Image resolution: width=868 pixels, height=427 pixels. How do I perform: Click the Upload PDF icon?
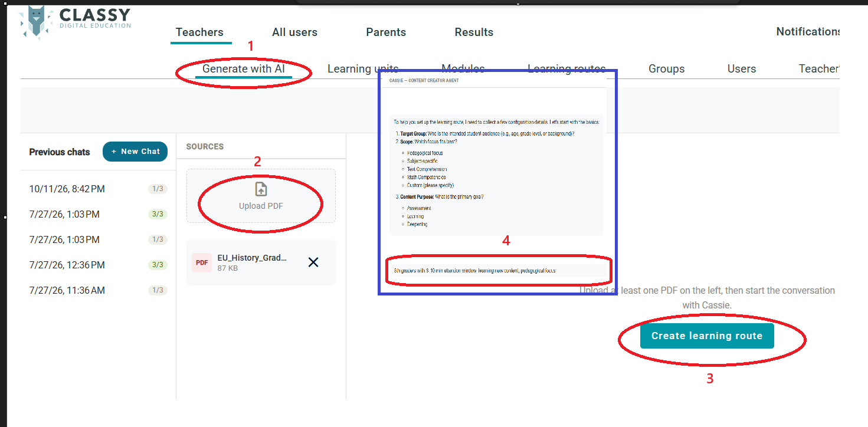(x=261, y=189)
